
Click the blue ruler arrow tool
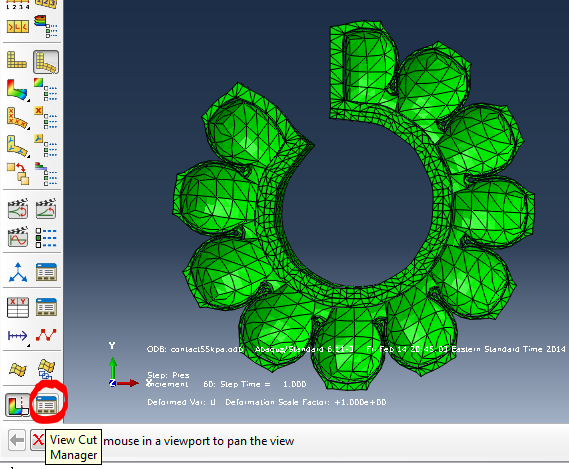click(17, 336)
